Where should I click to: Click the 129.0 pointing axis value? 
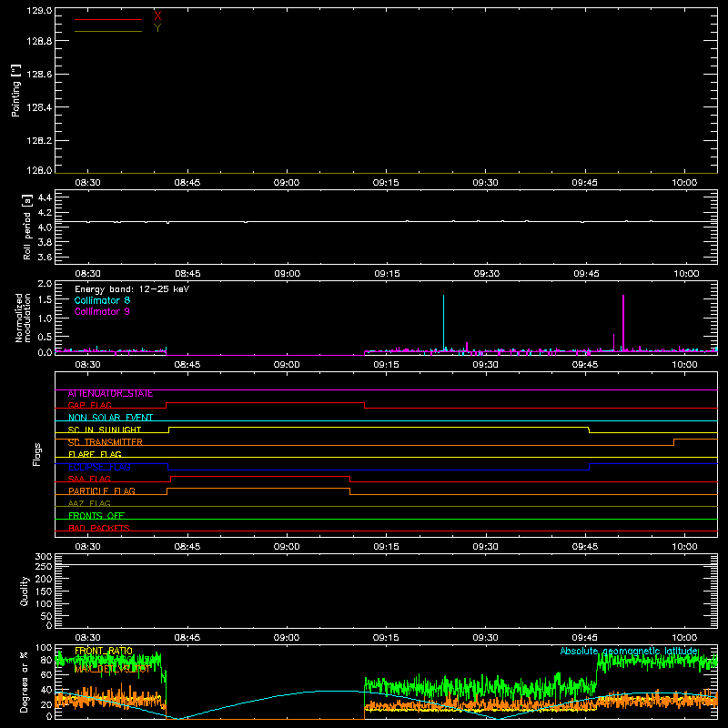click(x=39, y=11)
